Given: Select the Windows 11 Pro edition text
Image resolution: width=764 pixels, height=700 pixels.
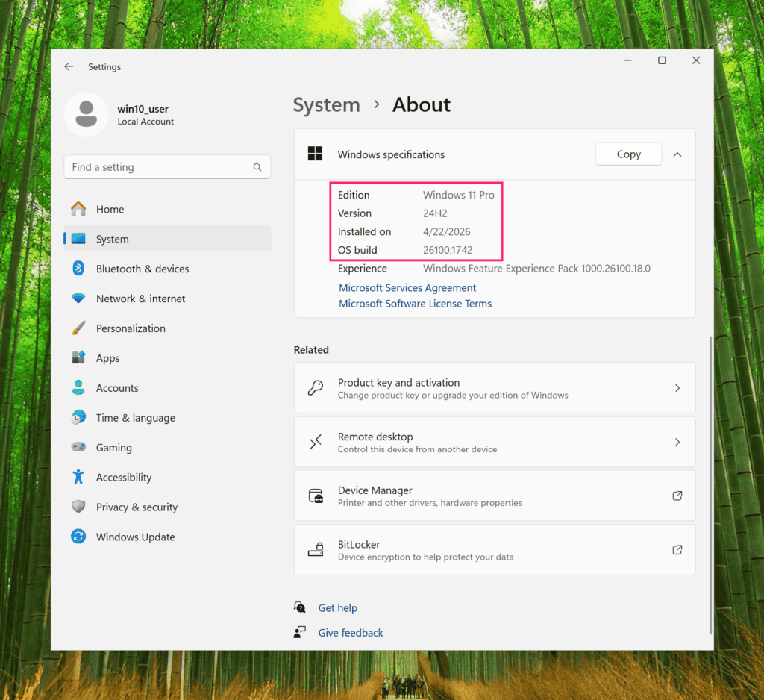Looking at the screenshot, I should coord(459,195).
